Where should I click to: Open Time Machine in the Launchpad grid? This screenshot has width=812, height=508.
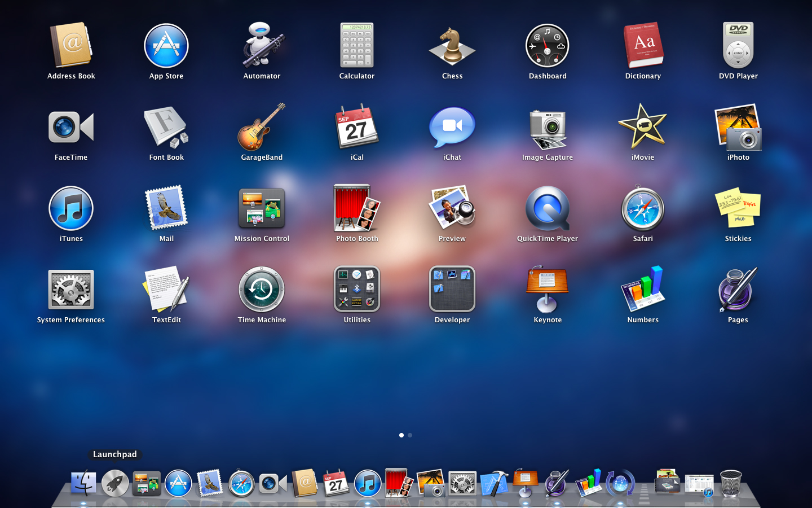point(262,290)
